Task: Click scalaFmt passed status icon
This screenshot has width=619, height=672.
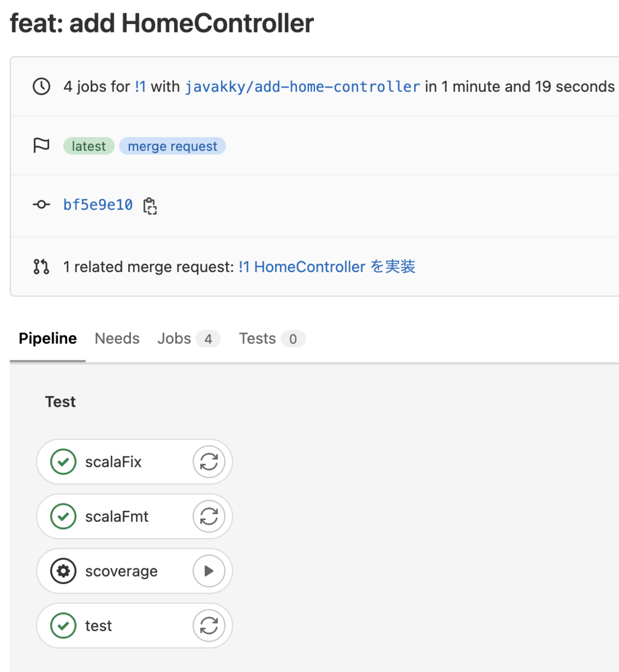Action: pos(63,516)
